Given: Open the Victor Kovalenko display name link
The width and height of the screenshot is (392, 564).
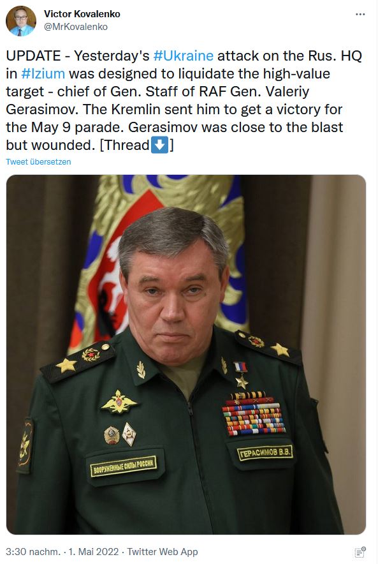Looking at the screenshot, I should point(82,14).
